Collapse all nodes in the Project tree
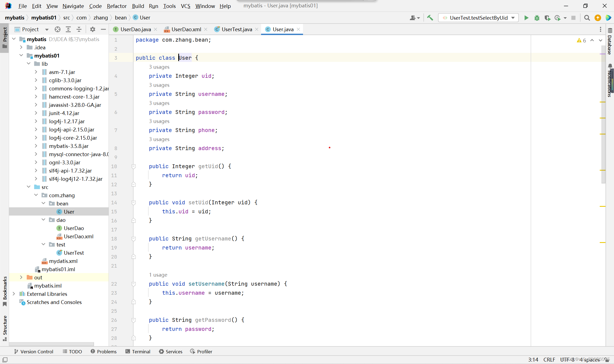The height and width of the screenshot is (364, 614). pos(79,29)
